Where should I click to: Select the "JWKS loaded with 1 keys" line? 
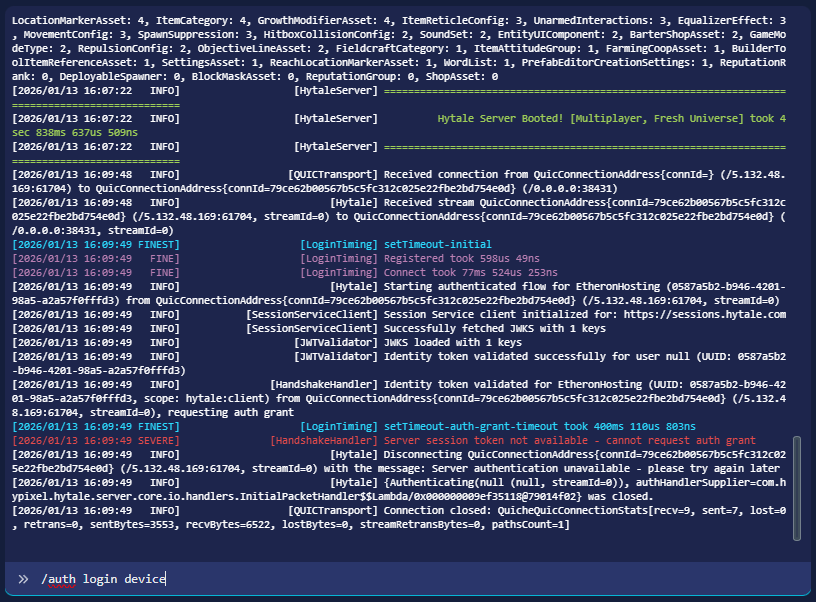click(x=453, y=342)
